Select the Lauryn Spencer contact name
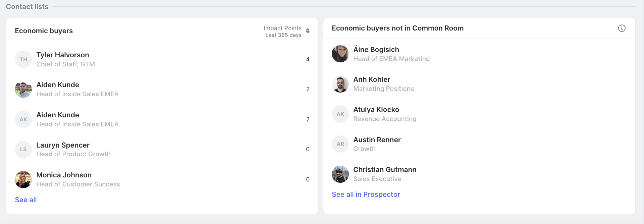 [x=63, y=145]
